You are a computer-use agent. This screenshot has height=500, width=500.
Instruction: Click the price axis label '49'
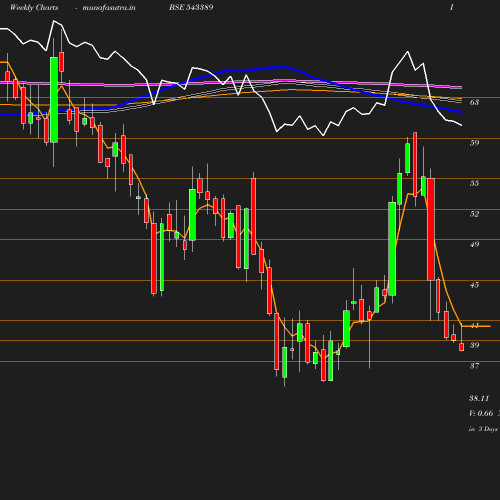pyautogui.click(x=474, y=244)
